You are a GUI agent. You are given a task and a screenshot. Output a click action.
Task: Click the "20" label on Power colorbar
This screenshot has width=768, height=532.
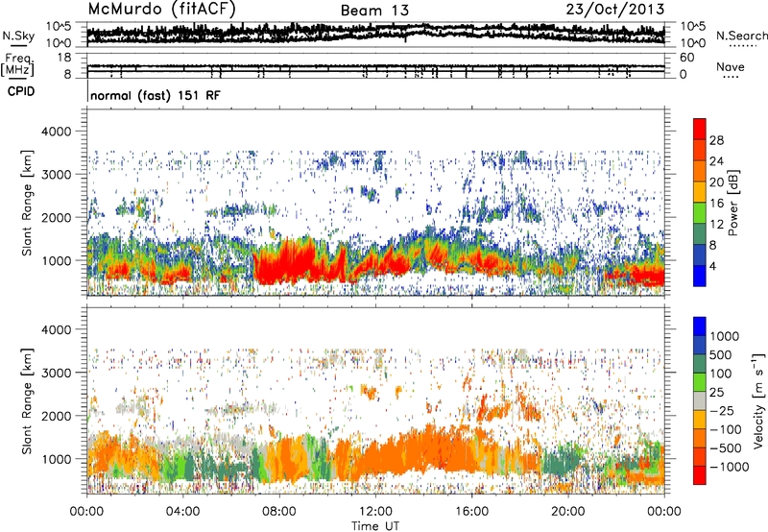(x=716, y=182)
